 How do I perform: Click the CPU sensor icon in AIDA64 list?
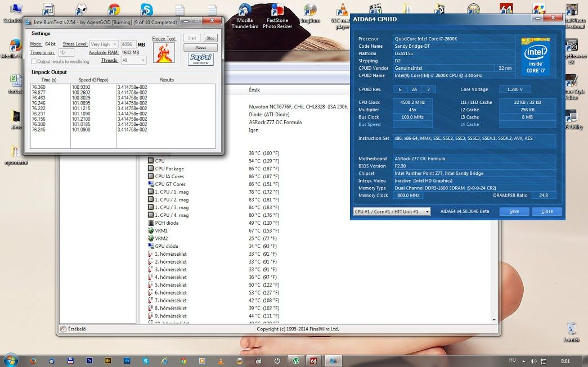(151, 161)
